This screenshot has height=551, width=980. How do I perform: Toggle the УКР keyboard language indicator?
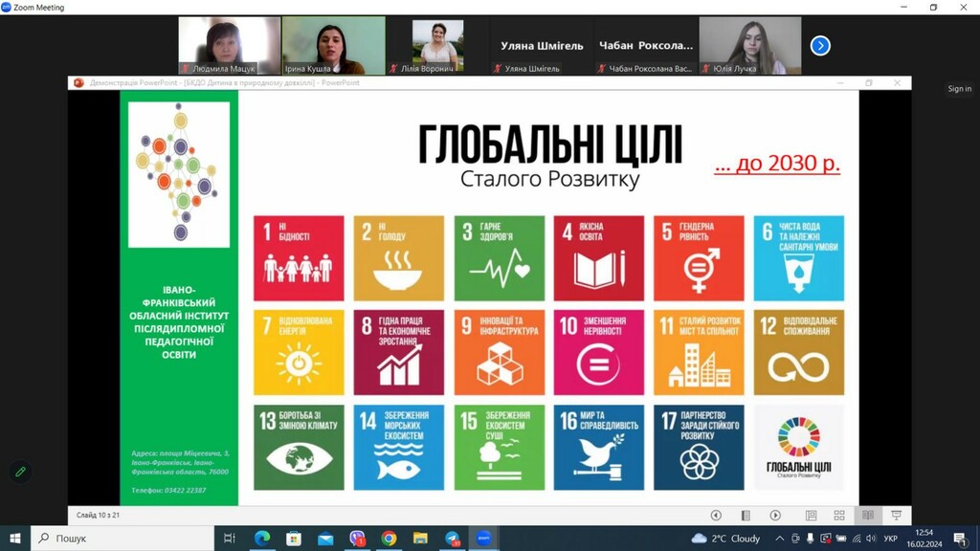[x=891, y=538]
